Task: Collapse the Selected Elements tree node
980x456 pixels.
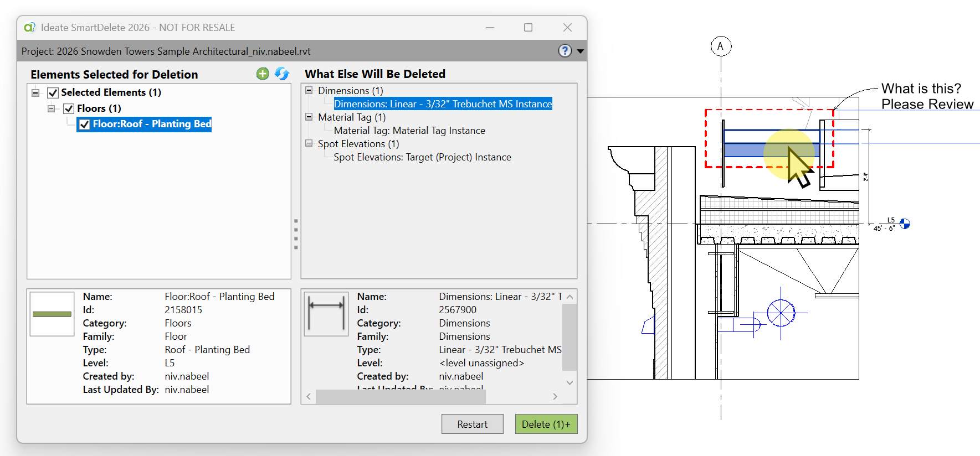Action: pyautogui.click(x=35, y=93)
